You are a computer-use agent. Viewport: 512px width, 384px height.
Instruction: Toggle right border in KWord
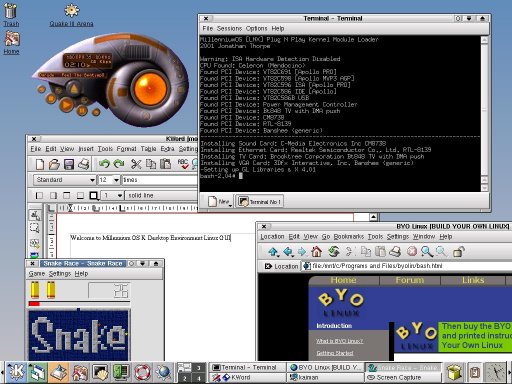tap(53, 195)
